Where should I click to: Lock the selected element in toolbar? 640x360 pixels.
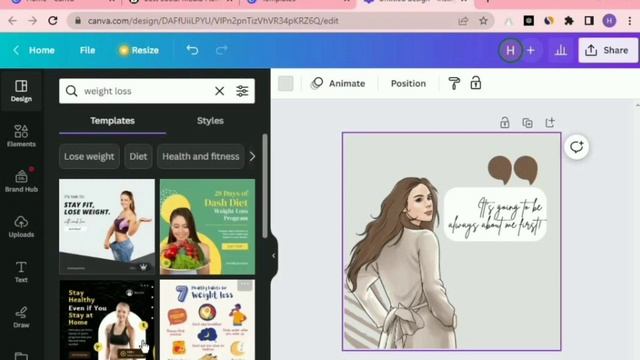(x=476, y=83)
